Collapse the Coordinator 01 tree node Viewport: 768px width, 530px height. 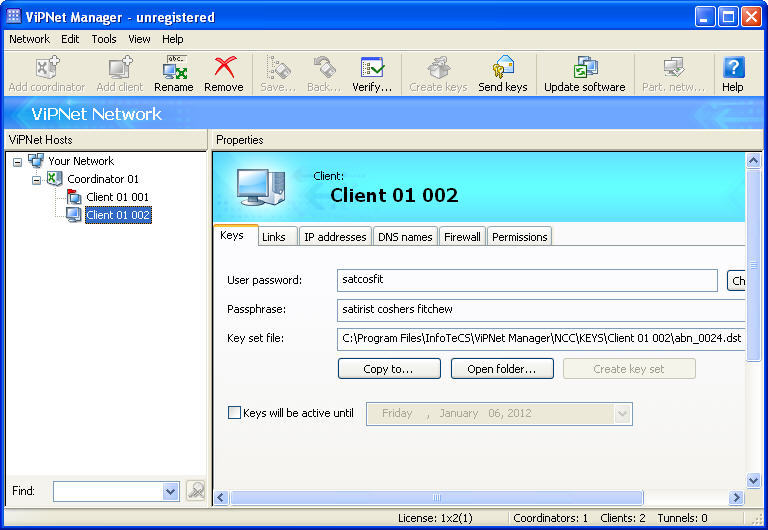(x=36, y=180)
